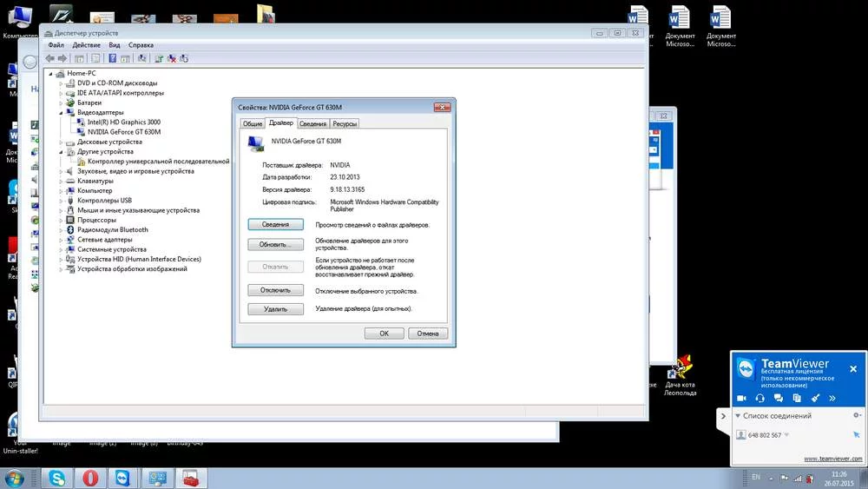This screenshot has width=868, height=489.
Task: Click the TeamViewer remote pointer arrow icon
Action: point(857,435)
